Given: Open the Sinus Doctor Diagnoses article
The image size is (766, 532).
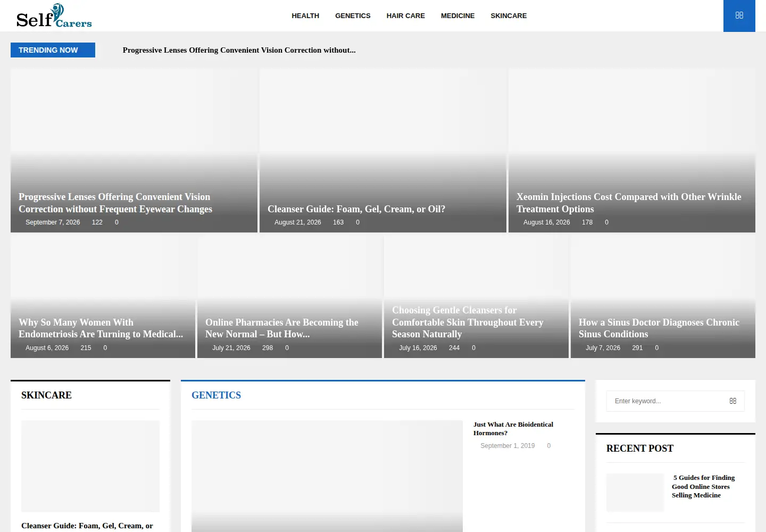Looking at the screenshot, I should [659, 328].
